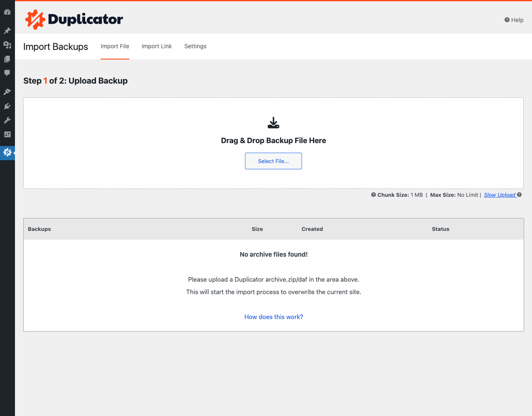The image size is (532, 416).
Task: Open the Settings tab of Import Backups
Action: pos(195,47)
